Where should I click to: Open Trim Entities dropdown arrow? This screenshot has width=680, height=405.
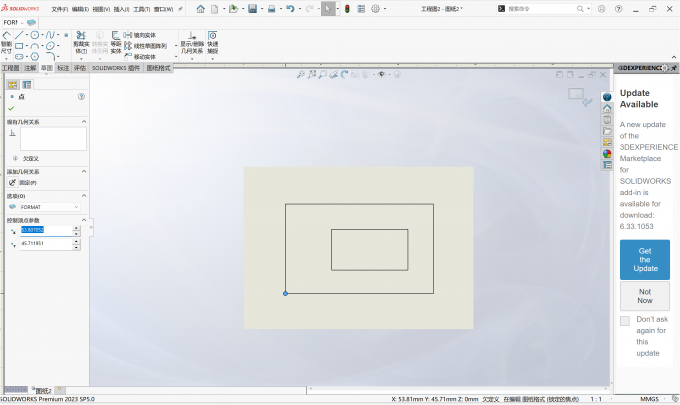[x=81, y=58]
